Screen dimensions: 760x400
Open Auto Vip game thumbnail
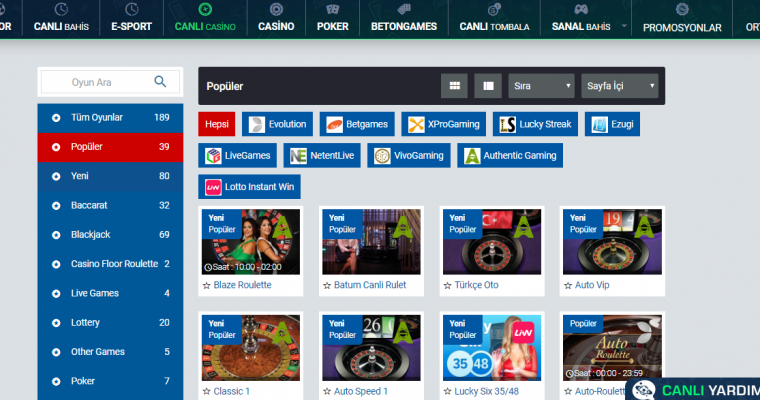612,242
